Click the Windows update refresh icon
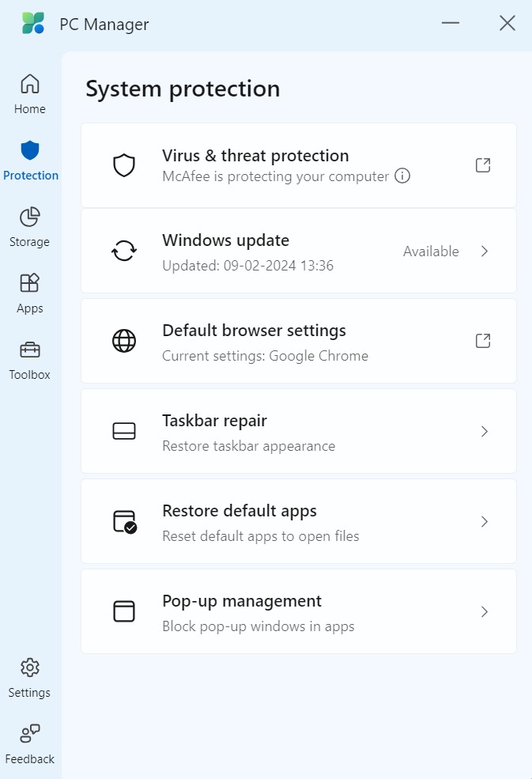532x779 pixels. [124, 251]
